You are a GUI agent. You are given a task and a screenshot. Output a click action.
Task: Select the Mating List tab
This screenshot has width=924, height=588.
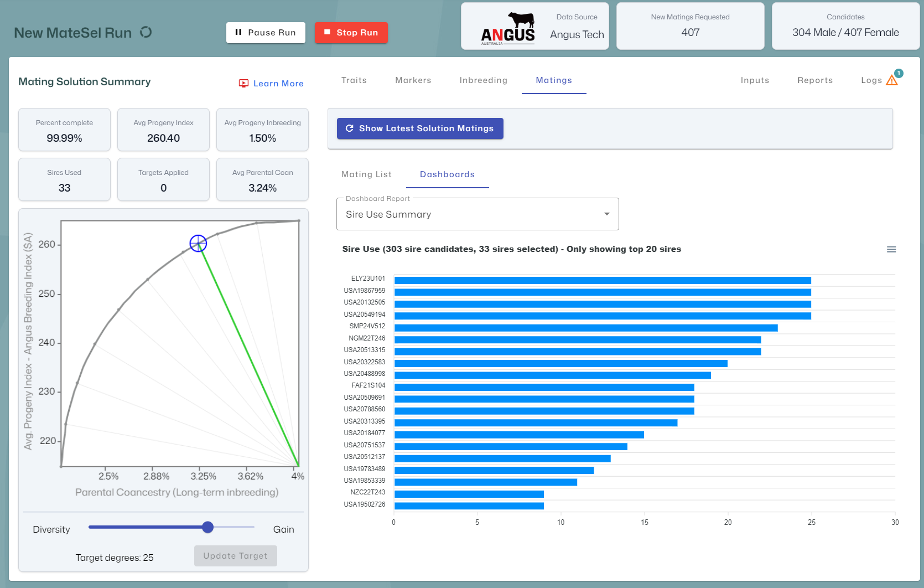click(366, 174)
